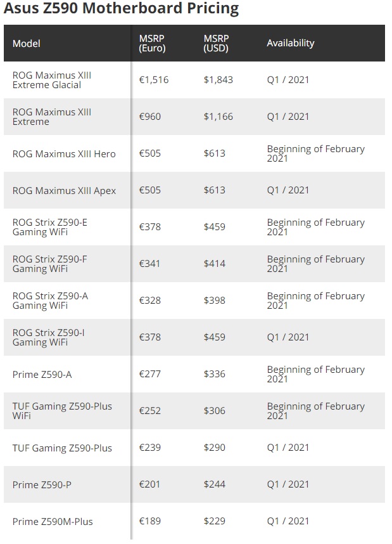This screenshot has width=392, height=544.
Task: Click the Prime Z590M-Plus model name
Action: click(53, 521)
